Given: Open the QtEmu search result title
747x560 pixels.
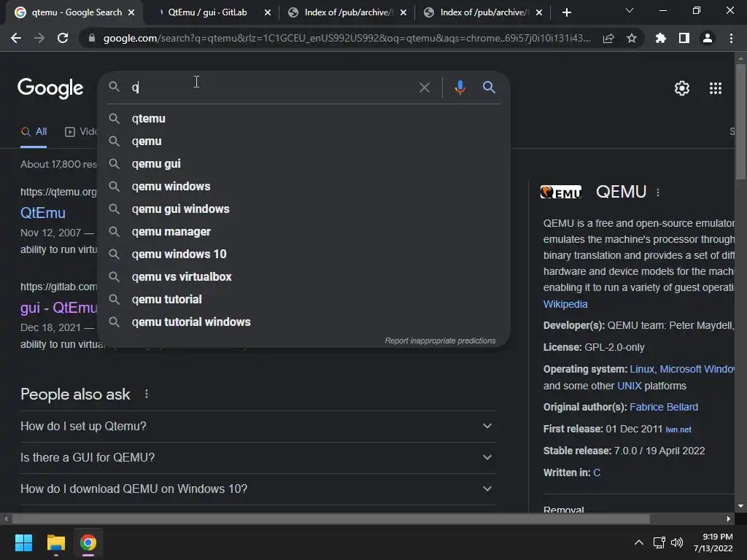Looking at the screenshot, I should (43, 213).
